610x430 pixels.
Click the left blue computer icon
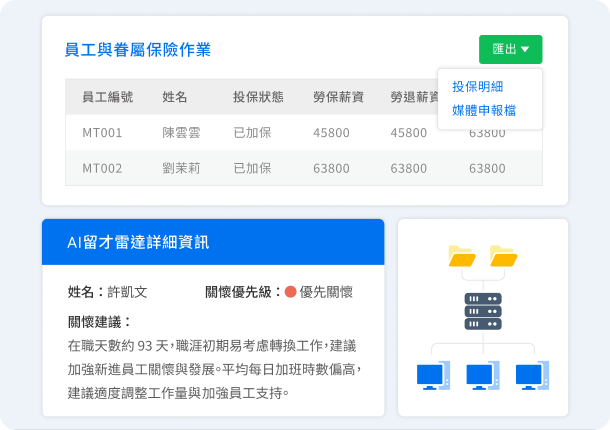pos(432,376)
